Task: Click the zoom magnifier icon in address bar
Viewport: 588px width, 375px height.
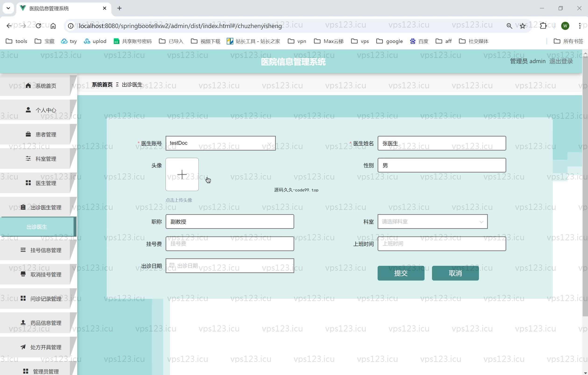Action: (509, 26)
